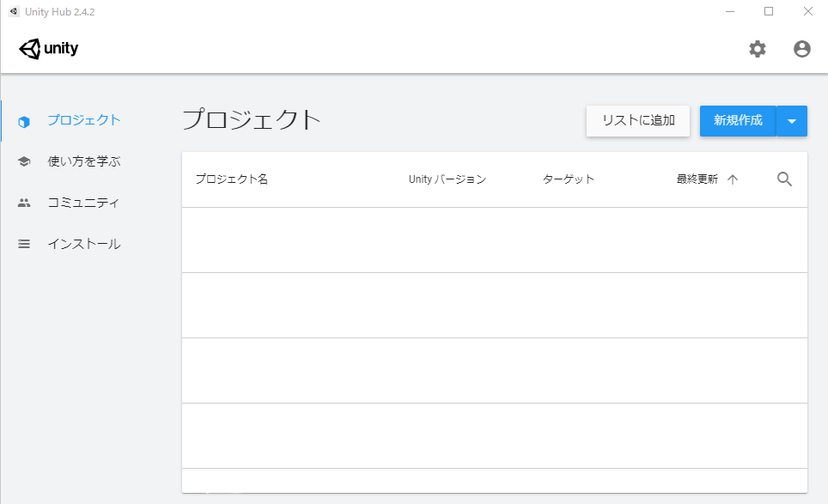
Task: Click the Unity Hub title bar icon
Action: coord(14,12)
